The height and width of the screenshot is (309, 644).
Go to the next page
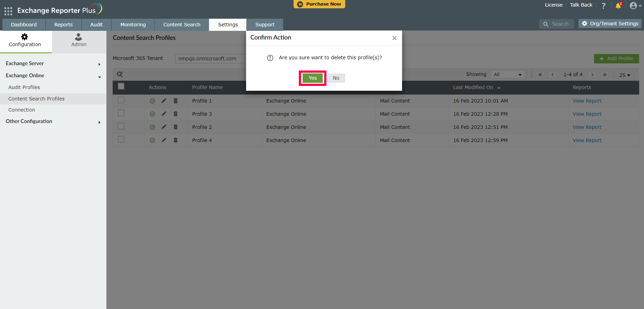(592, 74)
